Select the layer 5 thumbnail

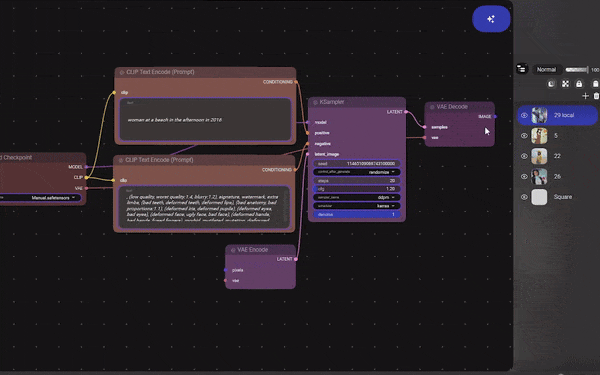(x=539, y=136)
